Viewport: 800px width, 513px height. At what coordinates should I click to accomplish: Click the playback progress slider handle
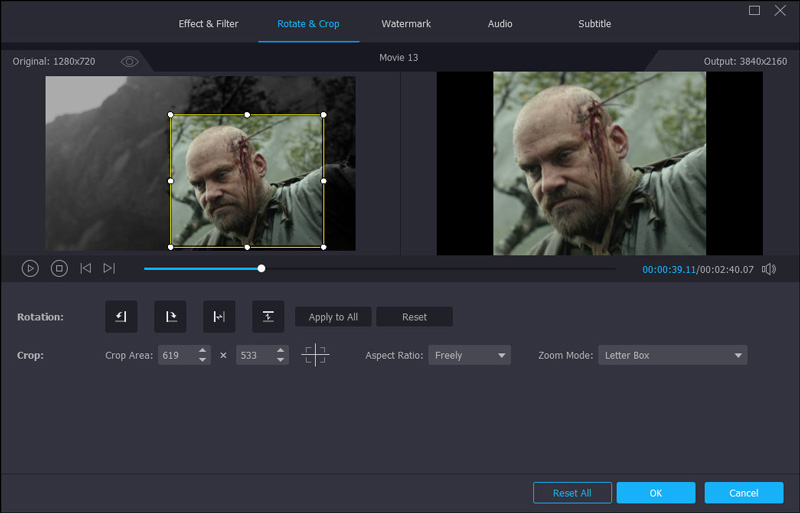point(262,268)
